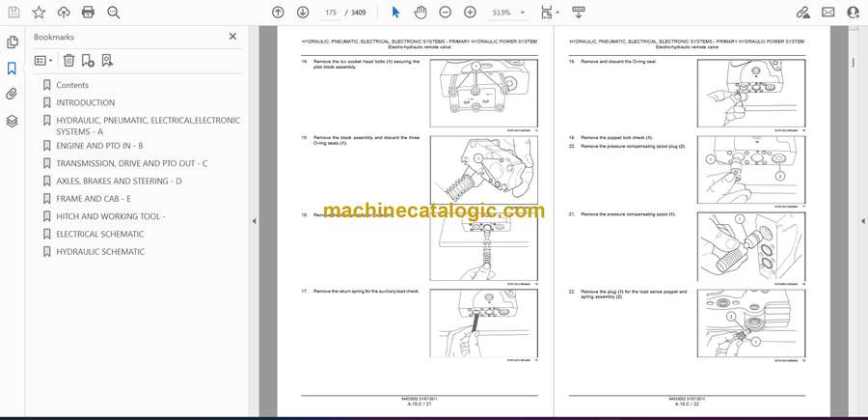This screenshot has width=868, height=420.
Task: Add the document to starred favorites
Action: tap(39, 13)
